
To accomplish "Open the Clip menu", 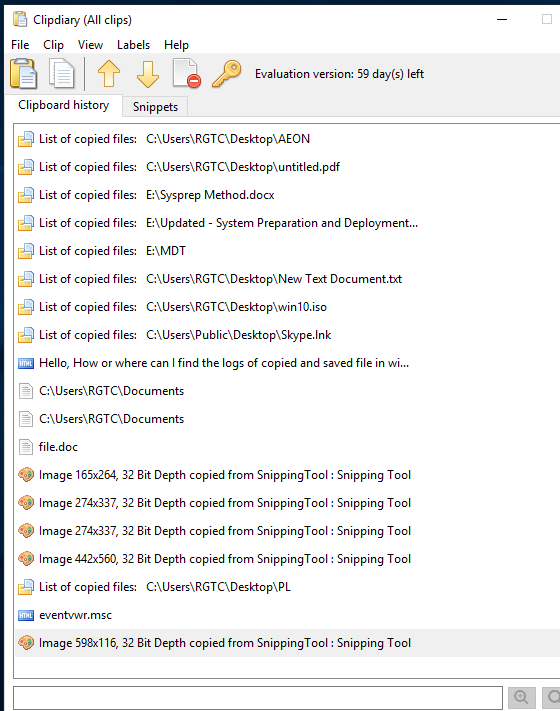I will pos(54,45).
